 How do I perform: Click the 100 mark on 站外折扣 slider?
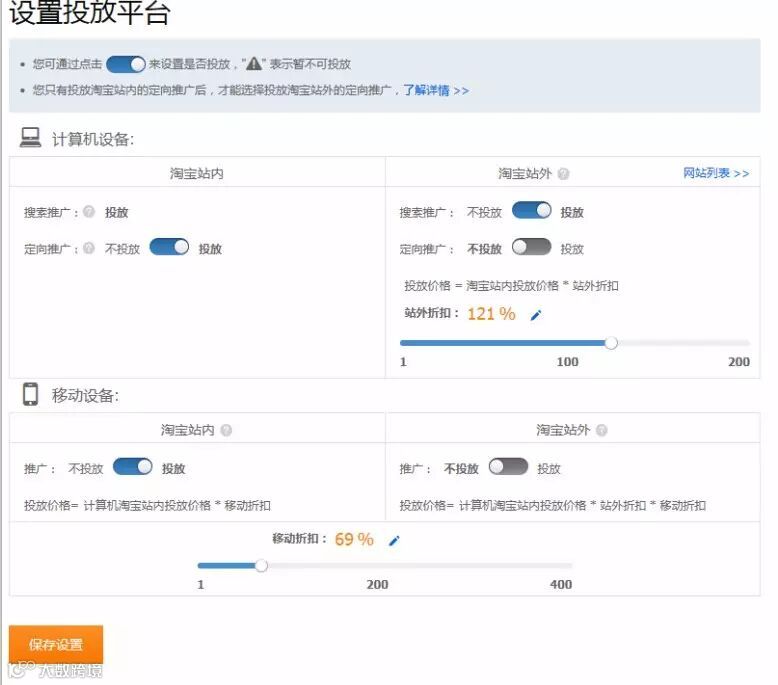567,362
